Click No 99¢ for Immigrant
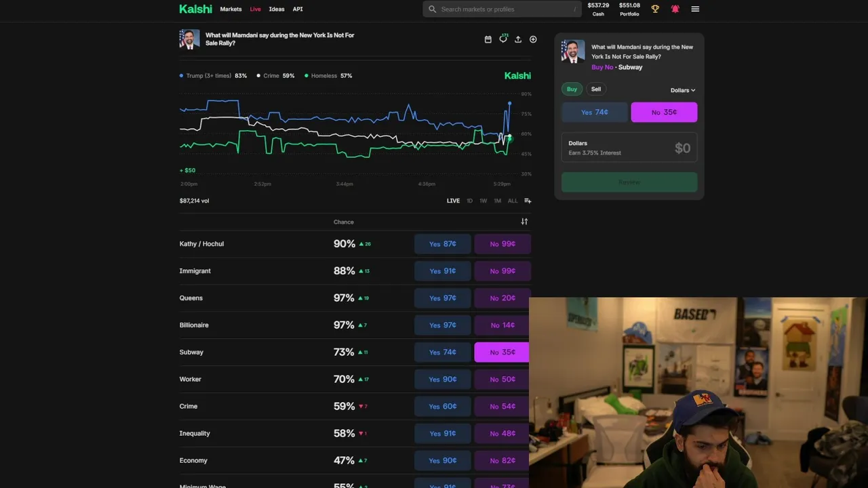The image size is (868, 488). 502,271
